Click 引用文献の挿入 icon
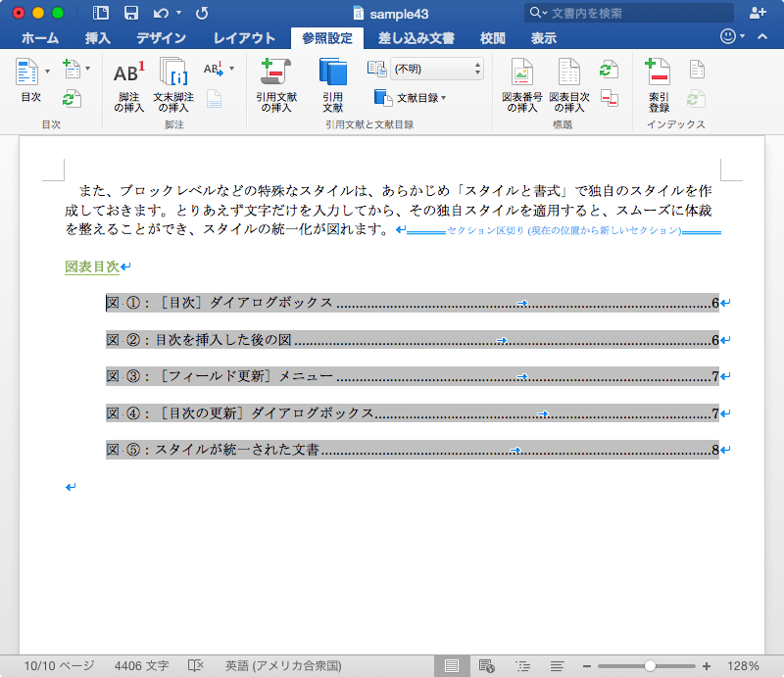The image size is (784, 677). [276, 85]
